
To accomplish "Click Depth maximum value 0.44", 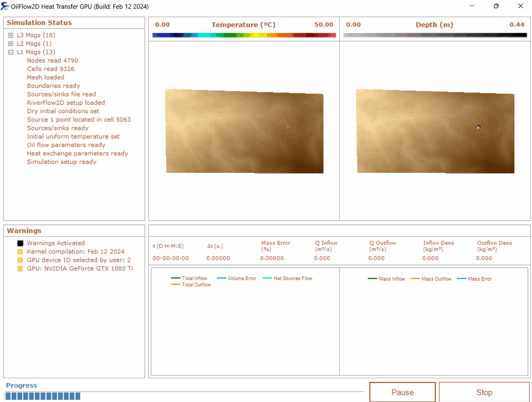I will click(x=517, y=25).
